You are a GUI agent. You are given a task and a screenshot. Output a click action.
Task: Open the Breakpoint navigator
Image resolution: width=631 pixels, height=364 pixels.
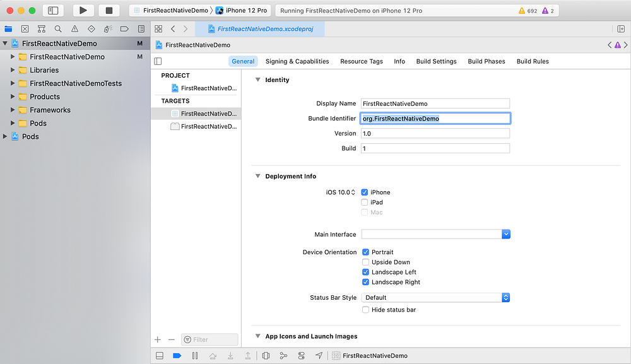click(124, 29)
